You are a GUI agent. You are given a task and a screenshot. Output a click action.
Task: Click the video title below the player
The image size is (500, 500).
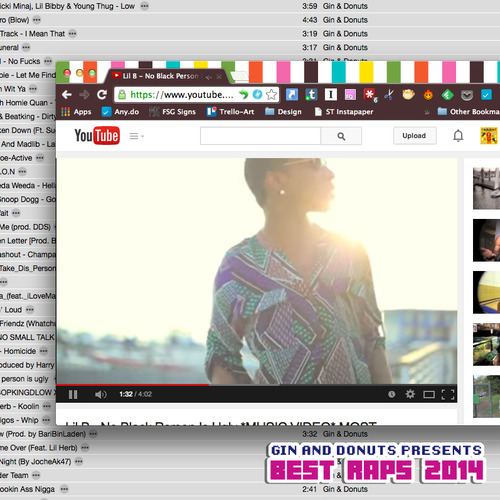point(221,423)
